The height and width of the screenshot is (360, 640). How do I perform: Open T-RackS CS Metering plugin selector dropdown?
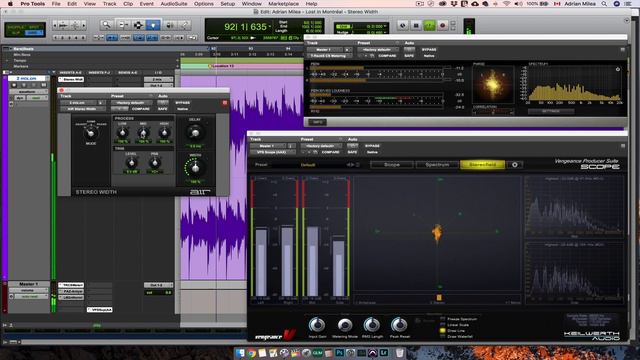click(x=329, y=56)
